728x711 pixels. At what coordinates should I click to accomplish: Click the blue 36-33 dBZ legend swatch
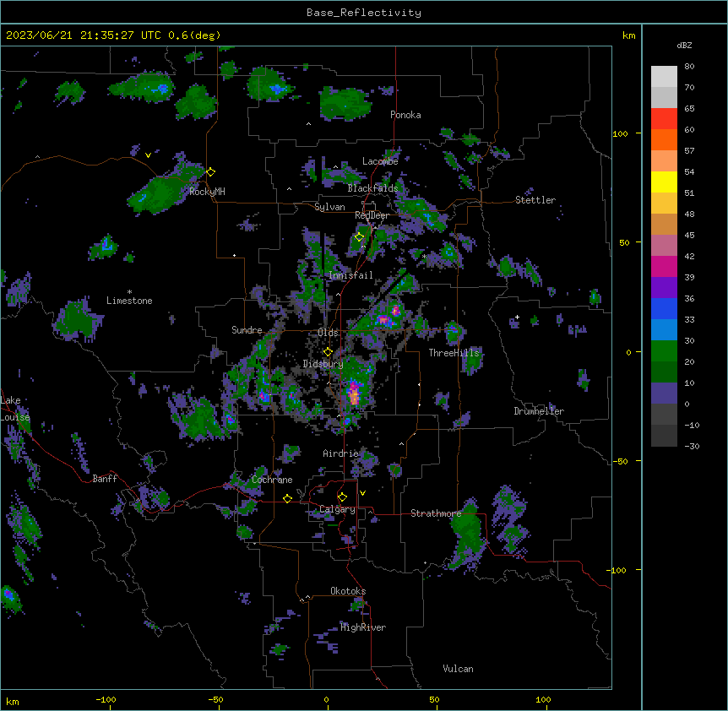(x=664, y=308)
